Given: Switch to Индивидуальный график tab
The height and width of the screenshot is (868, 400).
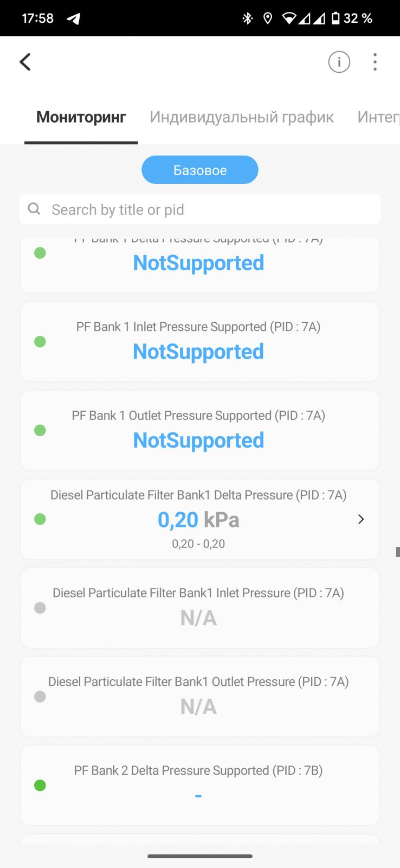Looking at the screenshot, I should [242, 117].
